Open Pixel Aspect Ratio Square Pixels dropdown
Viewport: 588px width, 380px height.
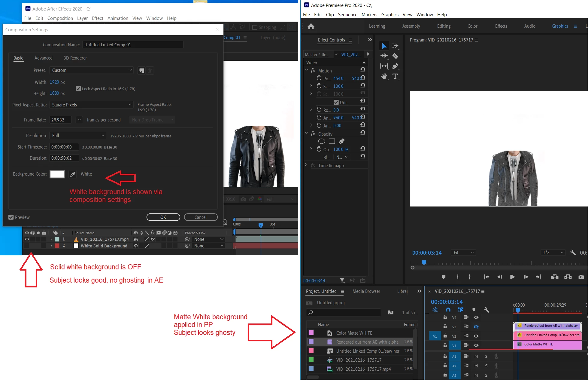click(x=92, y=105)
